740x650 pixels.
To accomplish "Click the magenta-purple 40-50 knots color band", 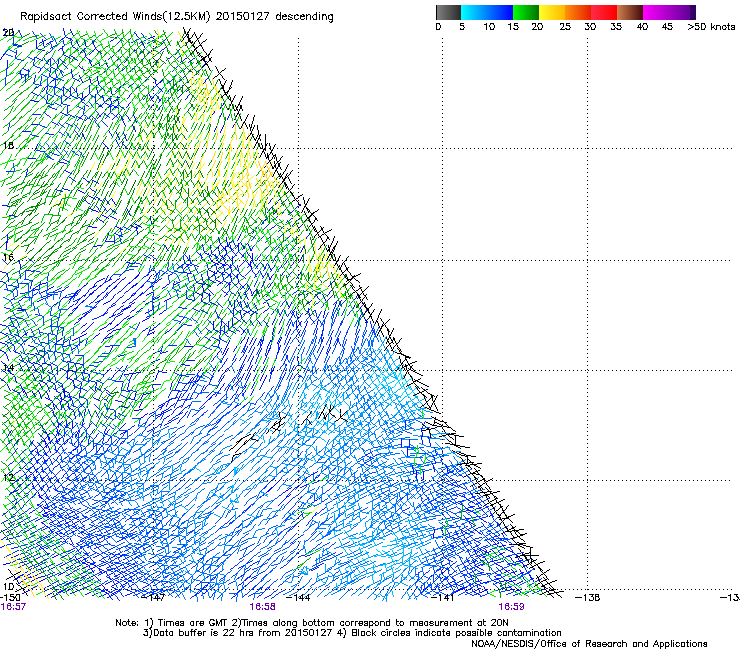I will tap(669, 12).
